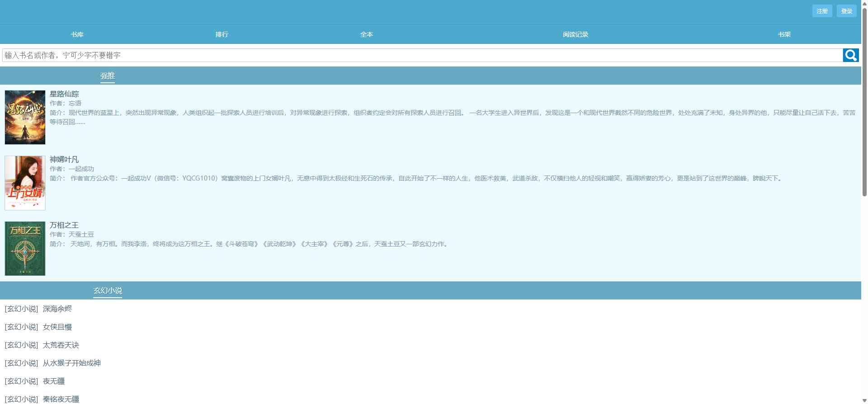Open the 书库 library menu item
This screenshot has width=868, height=404.
77,34
